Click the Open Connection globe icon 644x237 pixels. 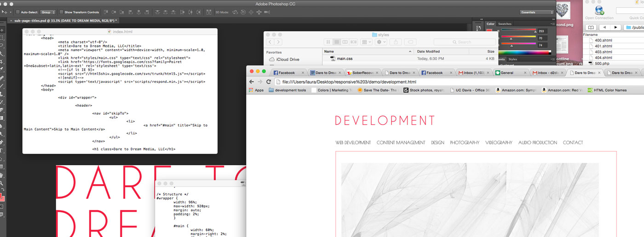tap(599, 10)
